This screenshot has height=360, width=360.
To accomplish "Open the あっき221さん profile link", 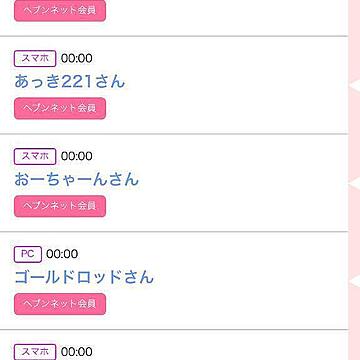I will 70,82.
